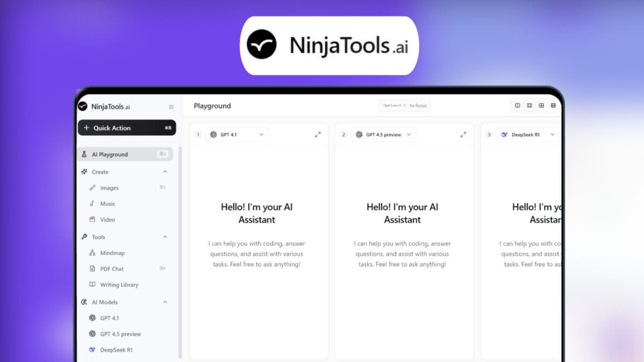The height and width of the screenshot is (362, 644).
Task: Switch to four-panel grid layout icon
Action: [541, 106]
